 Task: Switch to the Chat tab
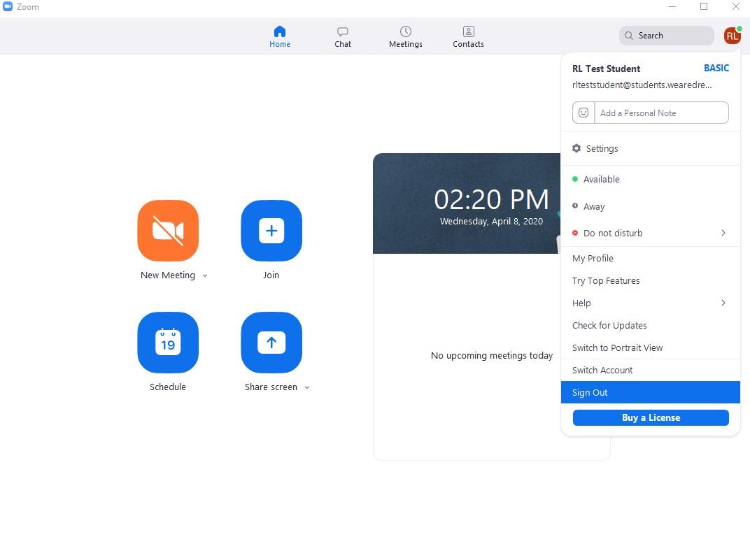[343, 37]
